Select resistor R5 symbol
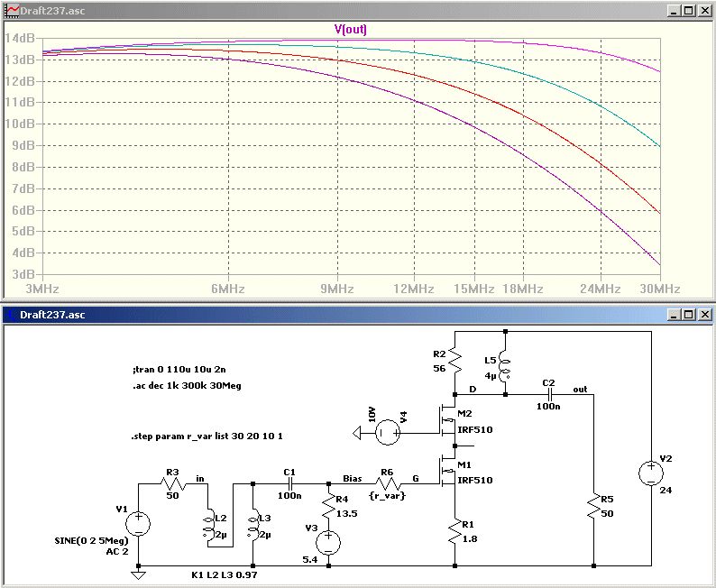This screenshot has width=716, height=588. [593, 506]
